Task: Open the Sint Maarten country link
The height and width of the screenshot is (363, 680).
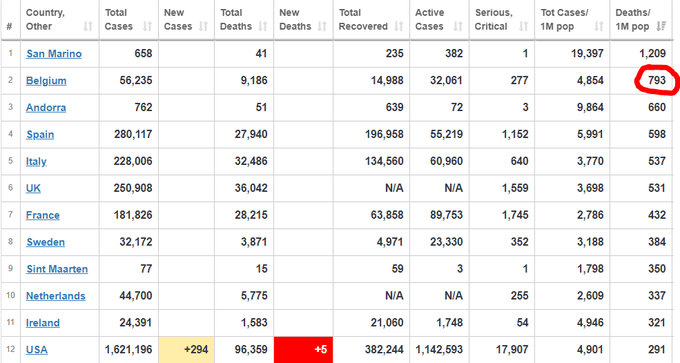Action: 57,269
